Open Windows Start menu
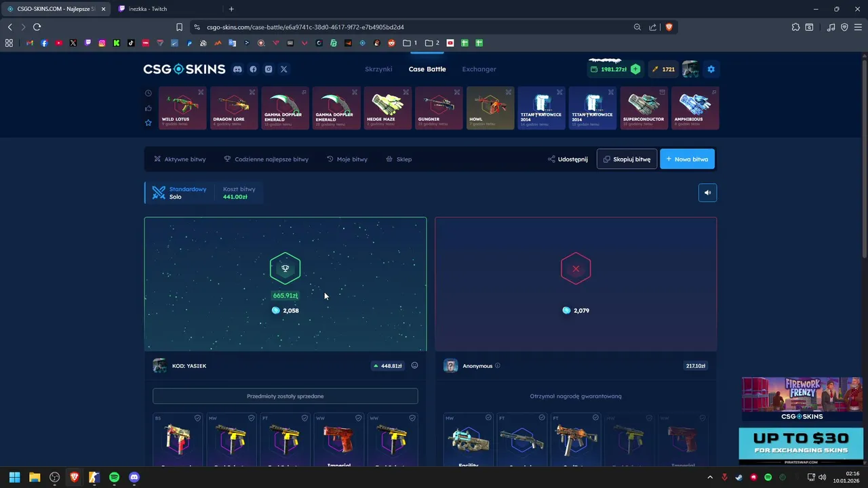Screen dimensions: 868x488 coord(14,477)
